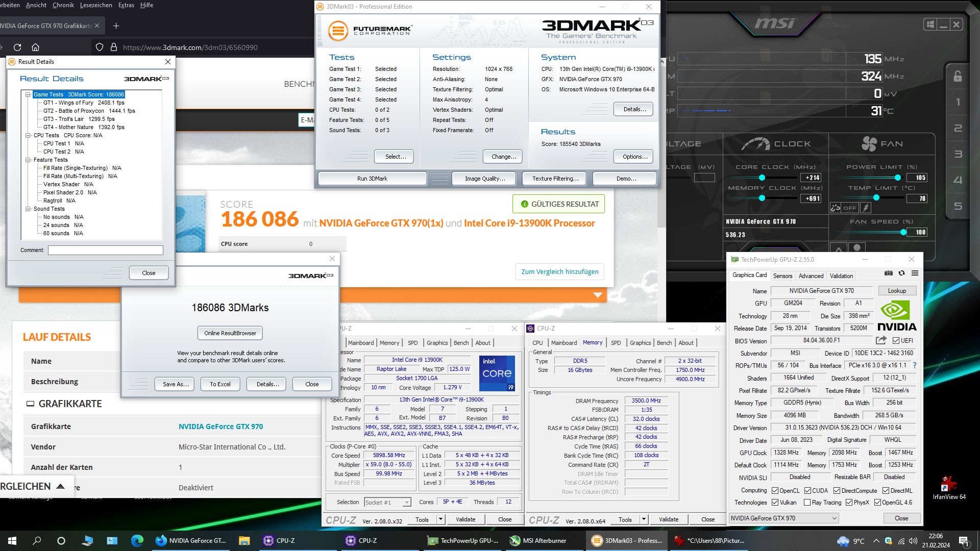The width and height of the screenshot is (980, 551).
Task: Open the Tools dropdown arrow in left CPU-Z
Action: (x=440, y=519)
